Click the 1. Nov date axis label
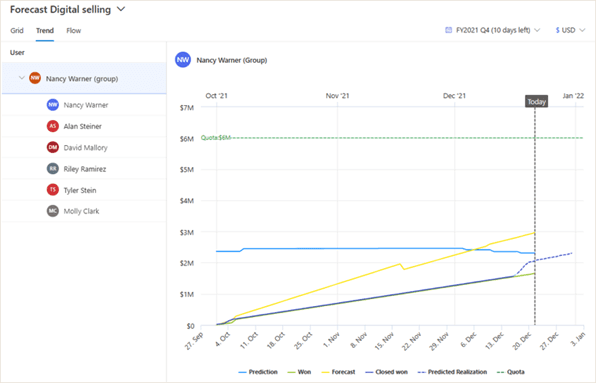Viewport: 596px width, 383px height. (x=331, y=340)
